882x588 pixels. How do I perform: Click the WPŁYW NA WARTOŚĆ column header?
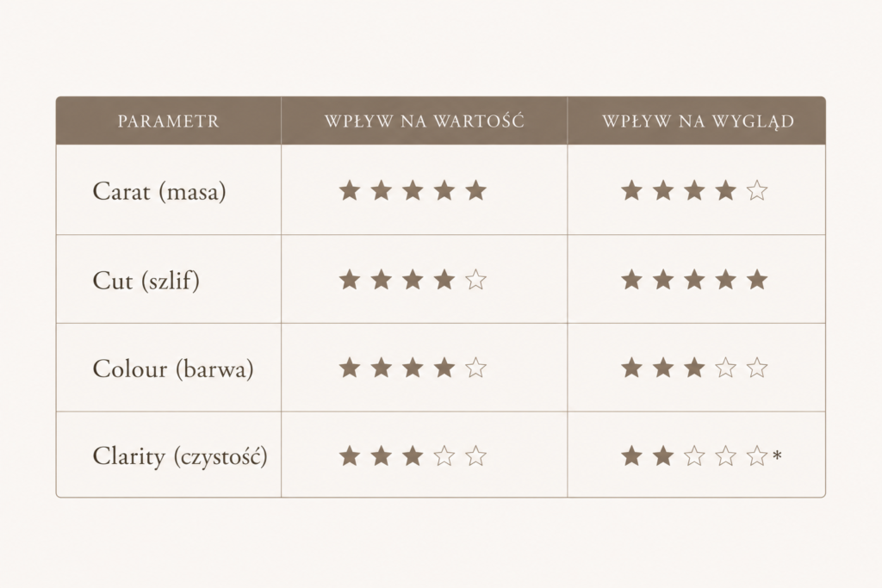[x=424, y=121]
